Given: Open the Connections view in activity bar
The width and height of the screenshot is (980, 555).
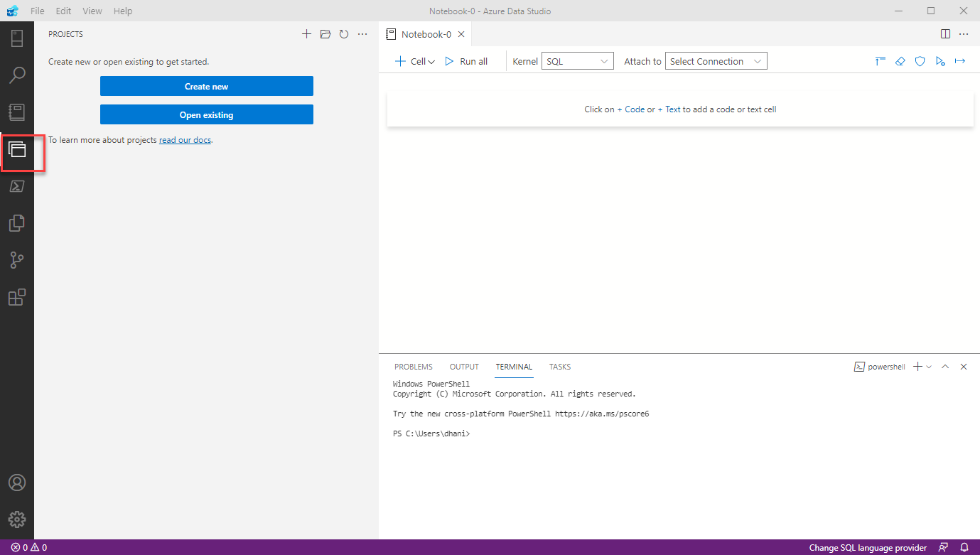Looking at the screenshot, I should click(17, 38).
